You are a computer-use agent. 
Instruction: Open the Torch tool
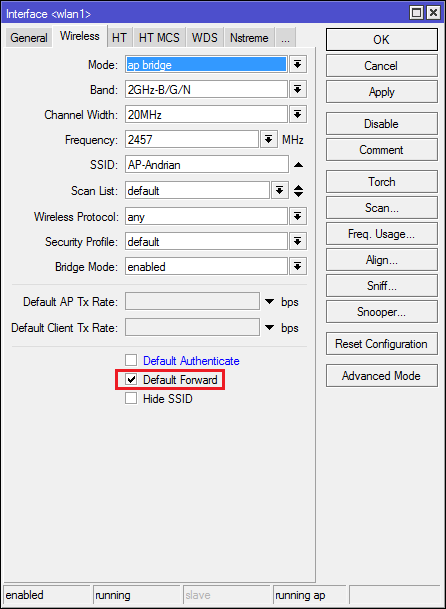point(382,182)
